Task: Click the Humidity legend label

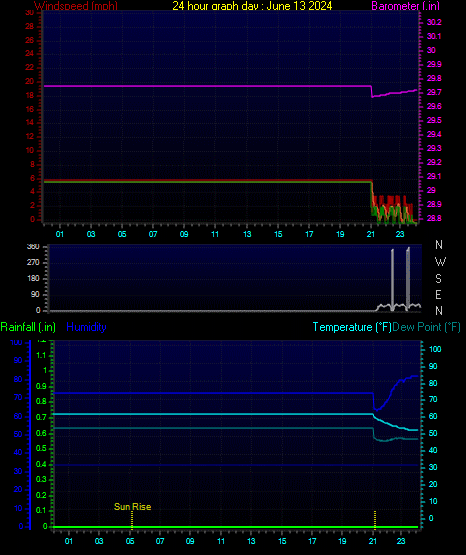Action: click(86, 327)
